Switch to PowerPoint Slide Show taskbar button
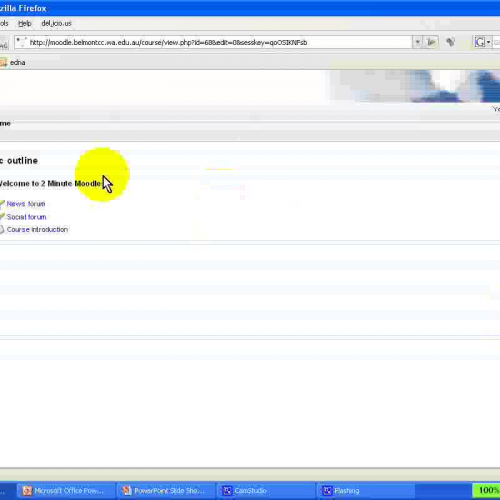500x500 pixels. [x=166, y=491]
